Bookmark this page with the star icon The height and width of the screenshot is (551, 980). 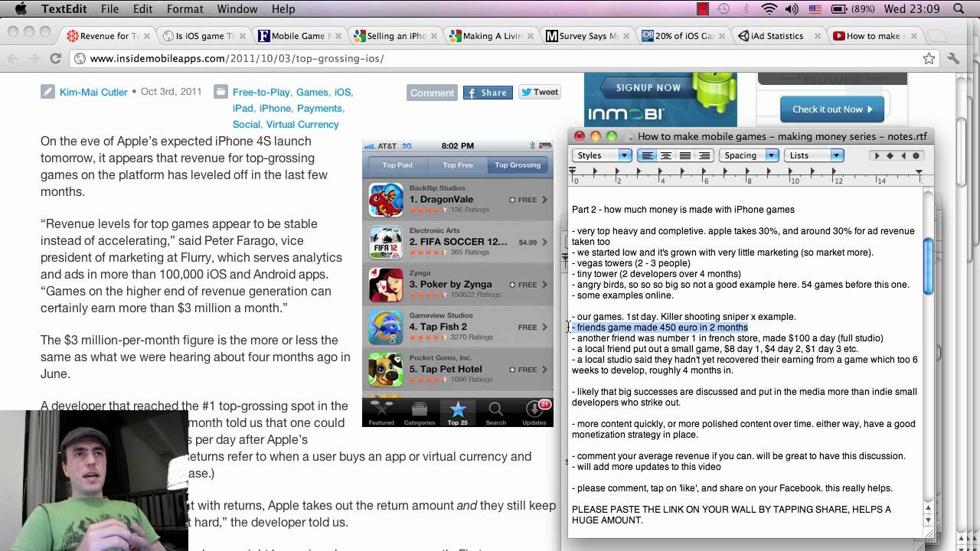pyautogui.click(x=929, y=59)
